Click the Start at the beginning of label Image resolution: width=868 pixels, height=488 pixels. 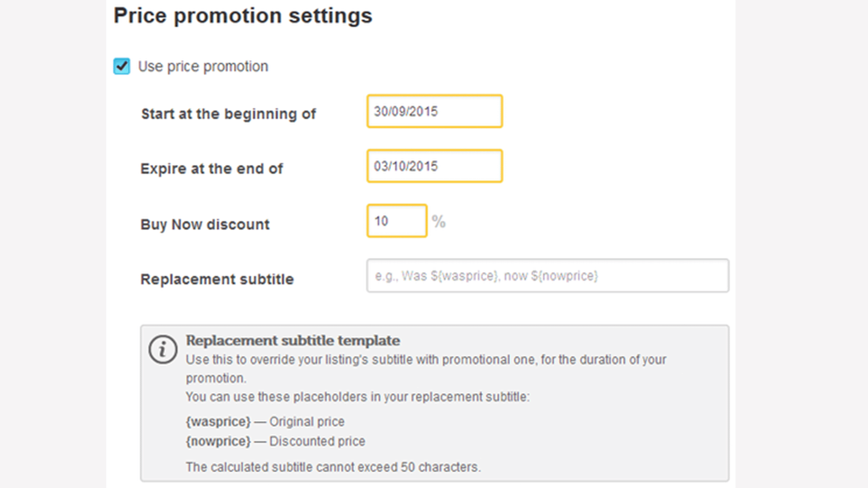[x=228, y=114]
